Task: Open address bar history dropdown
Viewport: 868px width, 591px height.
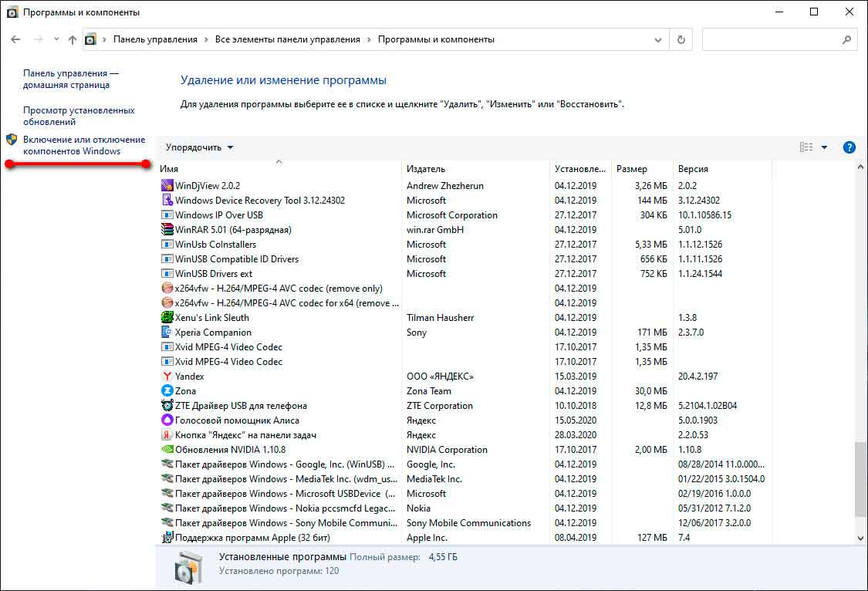Action: point(658,39)
